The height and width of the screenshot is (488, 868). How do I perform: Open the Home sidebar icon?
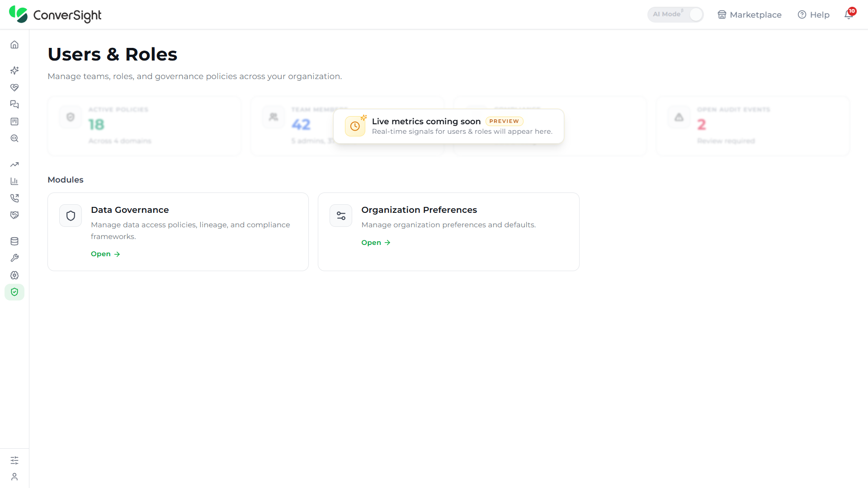pyautogui.click(x=14, y=45)
